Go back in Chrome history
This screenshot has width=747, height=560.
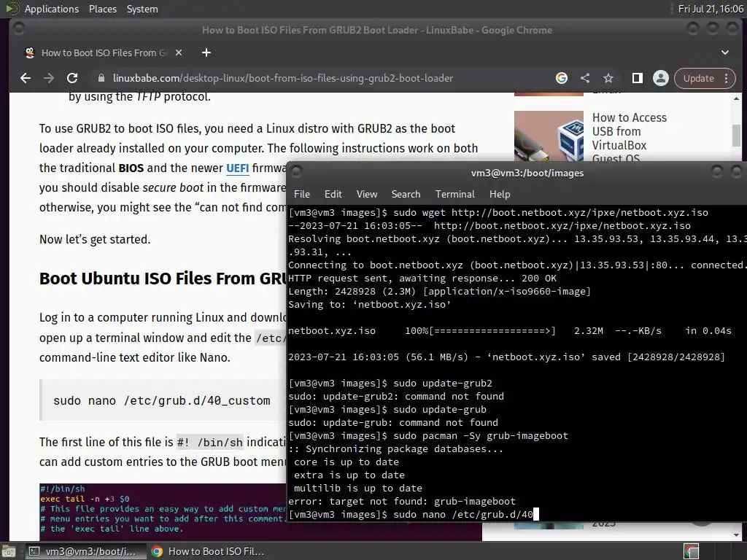26,78
